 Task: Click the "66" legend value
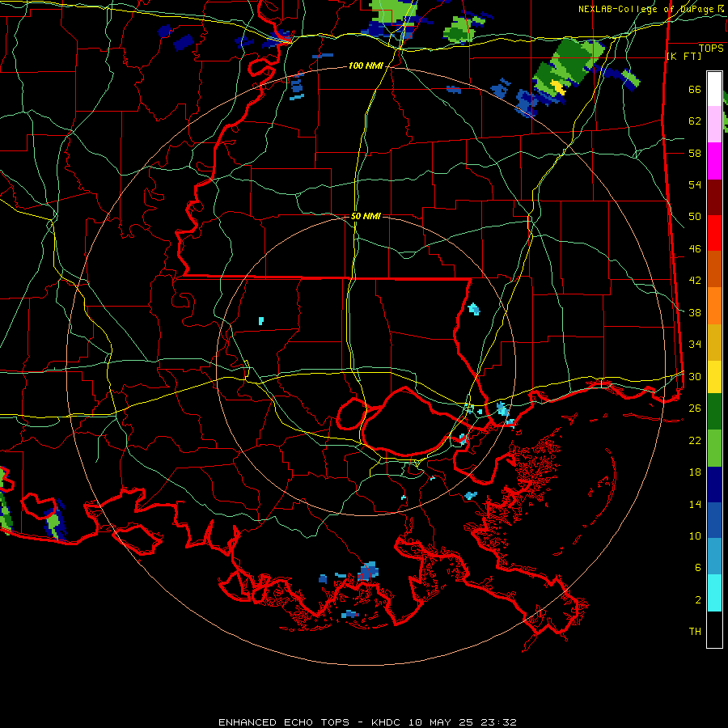[x=695, y=89]
